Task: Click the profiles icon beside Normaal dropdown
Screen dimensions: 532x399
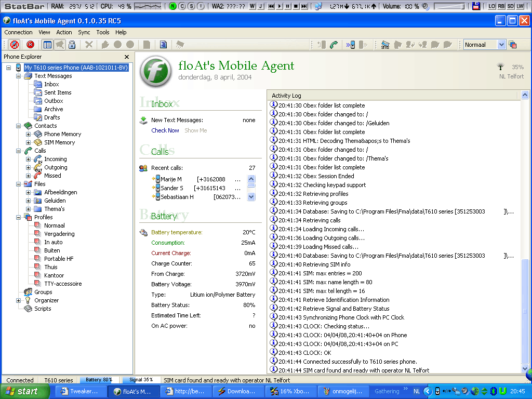Action: (513, 45)
